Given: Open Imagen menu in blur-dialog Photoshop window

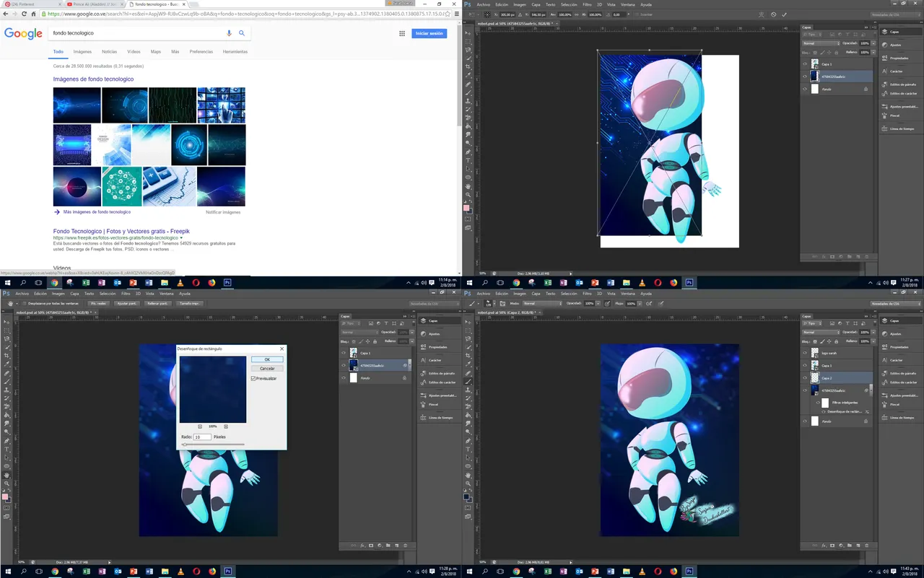Looking at the screenshot, I should 58,294.
